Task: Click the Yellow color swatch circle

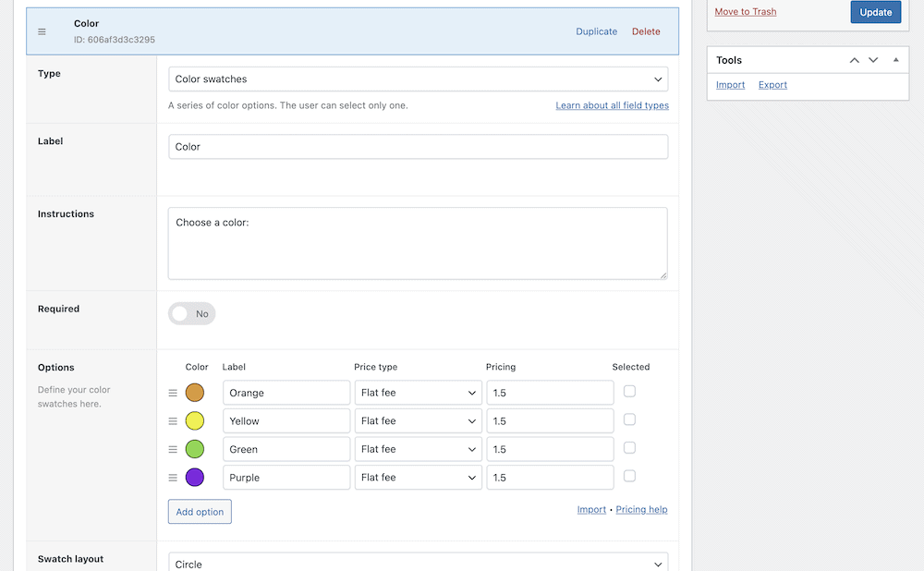Action: pos(196,419)
